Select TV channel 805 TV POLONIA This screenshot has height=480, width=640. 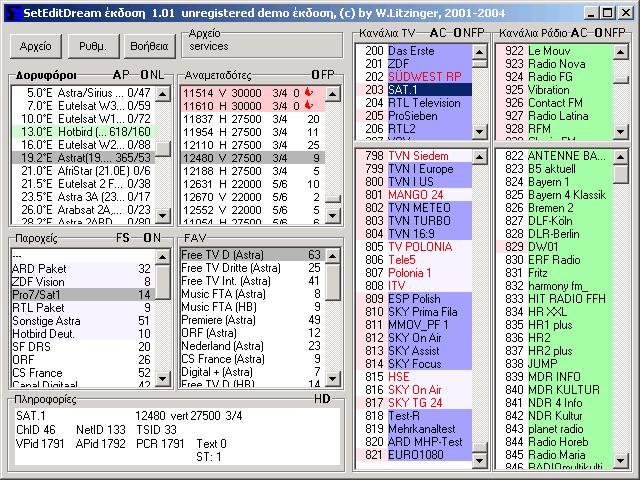click(x=414, y=247)
